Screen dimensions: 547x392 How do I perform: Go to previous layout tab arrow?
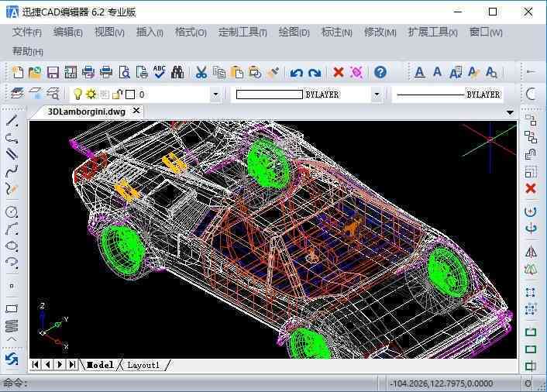point(47,365)
